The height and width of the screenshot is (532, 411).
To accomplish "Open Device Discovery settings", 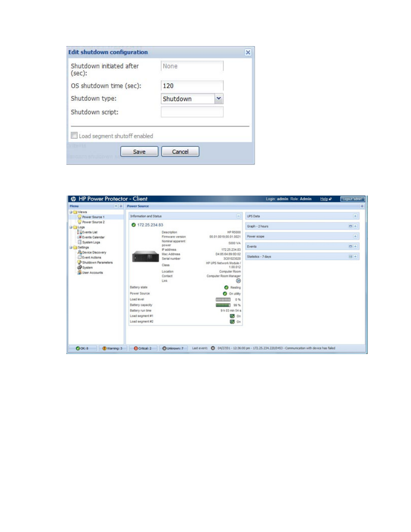I will tap(94, 252).
